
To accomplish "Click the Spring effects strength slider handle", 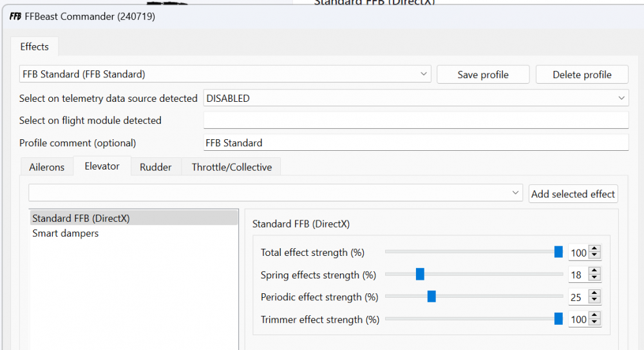I will tap(420, 275).
